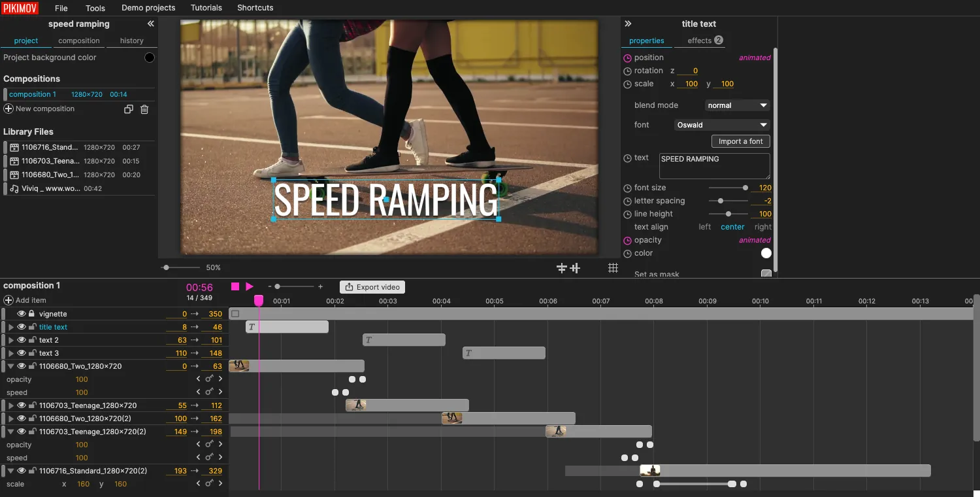
Task: Click the duplicate composition icon
Action: click(129, 109)
